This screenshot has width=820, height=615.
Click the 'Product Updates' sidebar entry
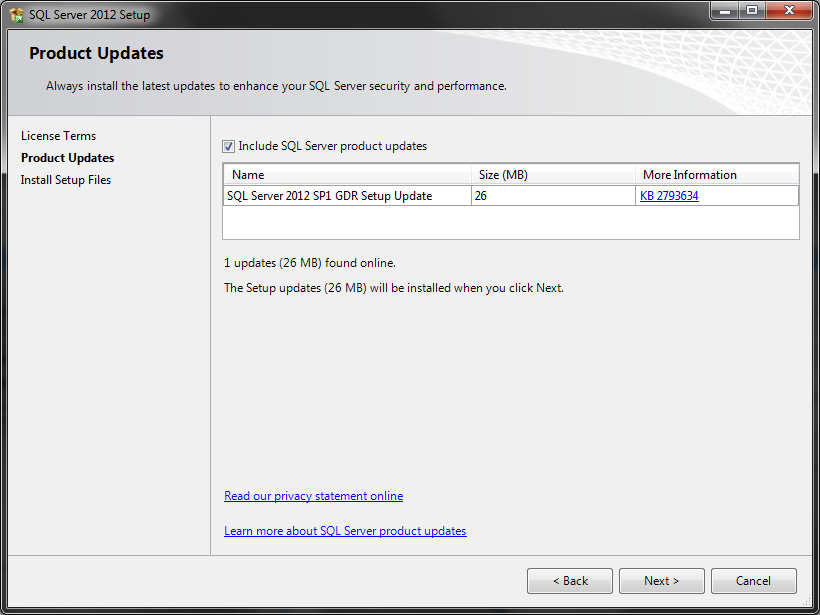pos(68,157)
